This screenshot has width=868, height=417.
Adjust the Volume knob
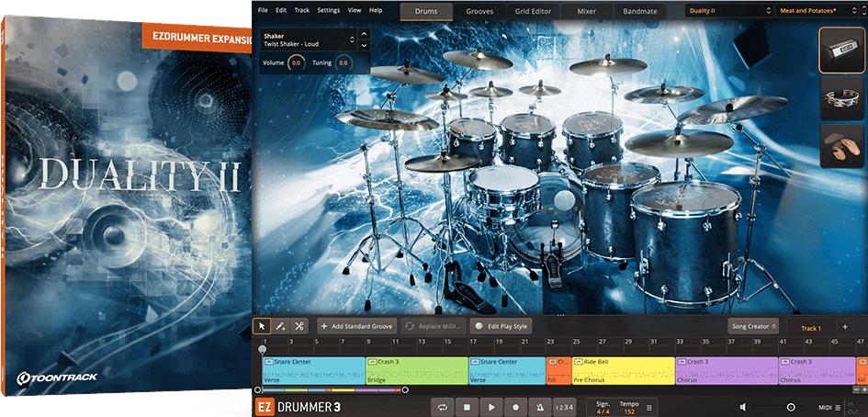(296, 63)
